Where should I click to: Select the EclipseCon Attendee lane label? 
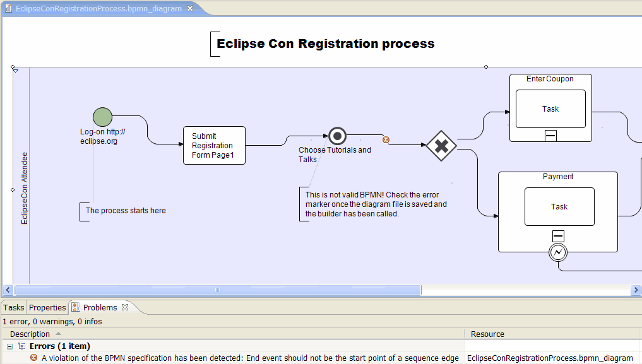(x=25, y=189)
